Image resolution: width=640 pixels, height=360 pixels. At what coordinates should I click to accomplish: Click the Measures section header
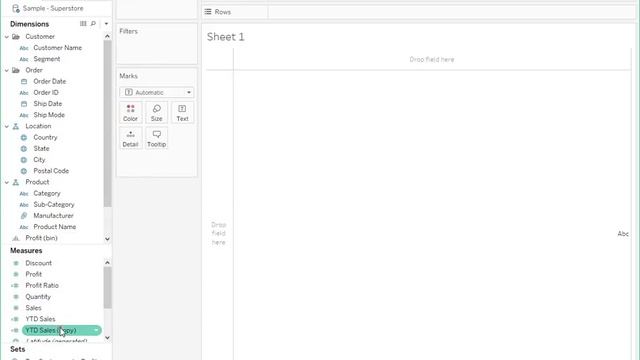[26, 251]
